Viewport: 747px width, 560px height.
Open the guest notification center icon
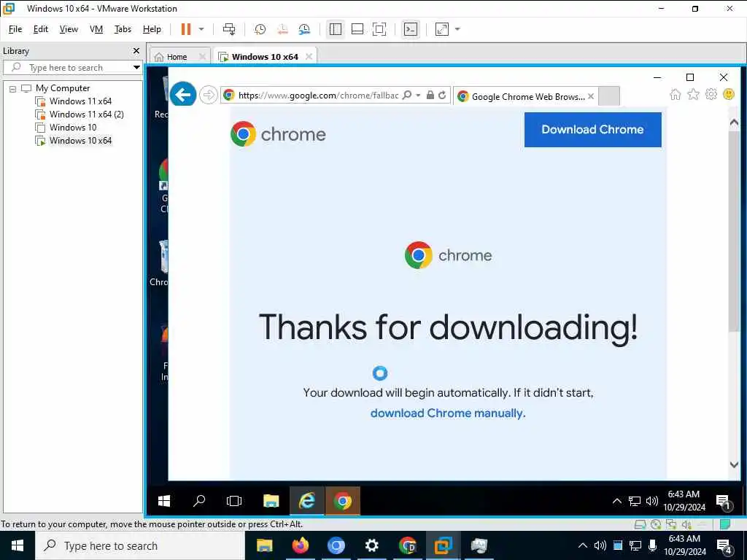pyautogui.click(x=724, y=502)
